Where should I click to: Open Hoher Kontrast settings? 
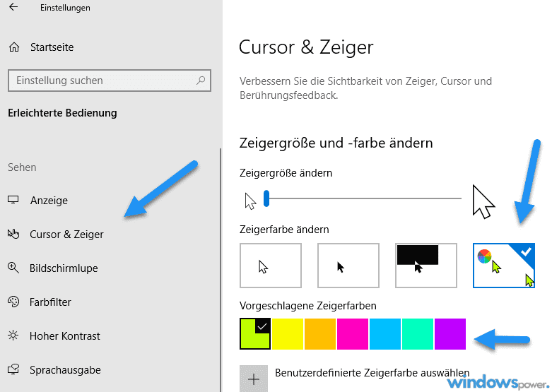point(64,336)
